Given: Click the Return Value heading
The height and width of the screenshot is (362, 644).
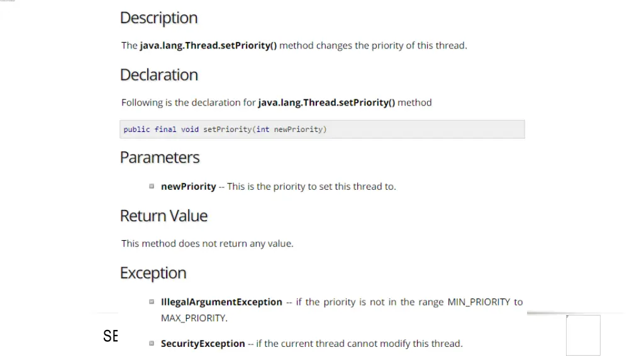Looking at the screenshot, I should tap(164, 216).
